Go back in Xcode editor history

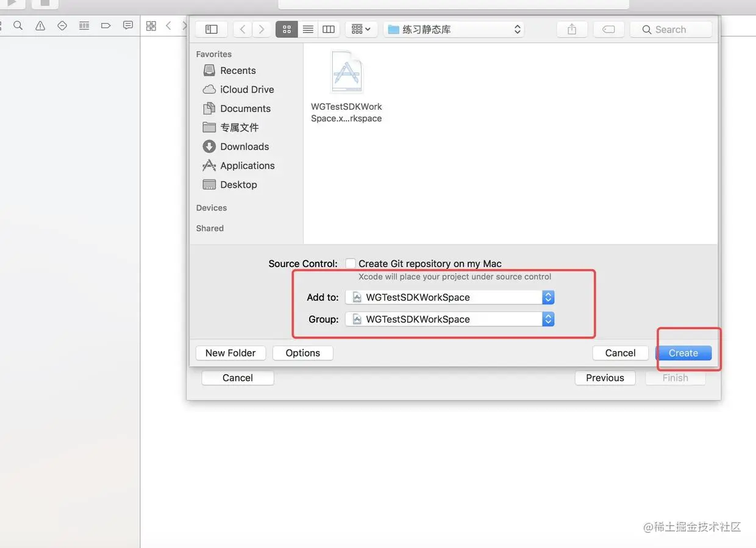(x=169, y=26)
